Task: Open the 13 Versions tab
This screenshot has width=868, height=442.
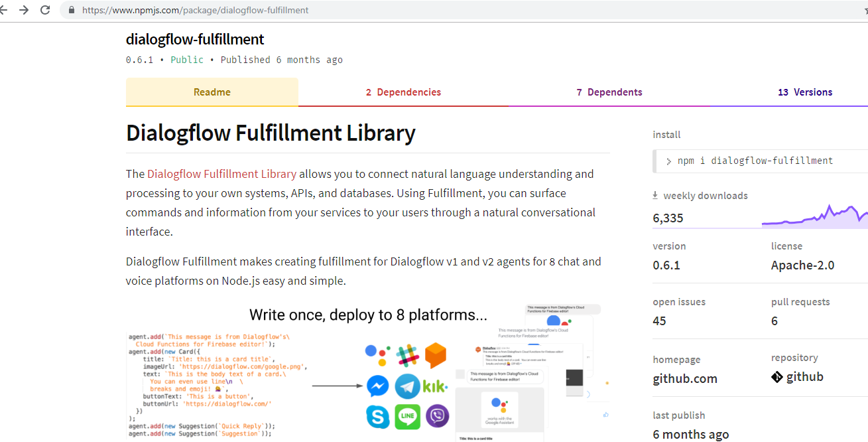Action: point(805,92)
